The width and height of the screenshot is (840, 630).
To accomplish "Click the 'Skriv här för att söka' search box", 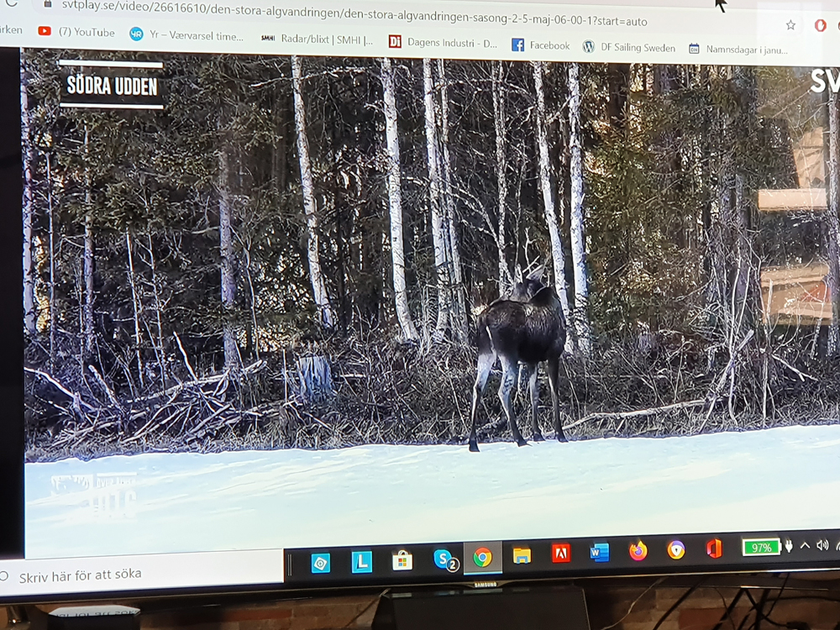I will [x=142, y=575].
